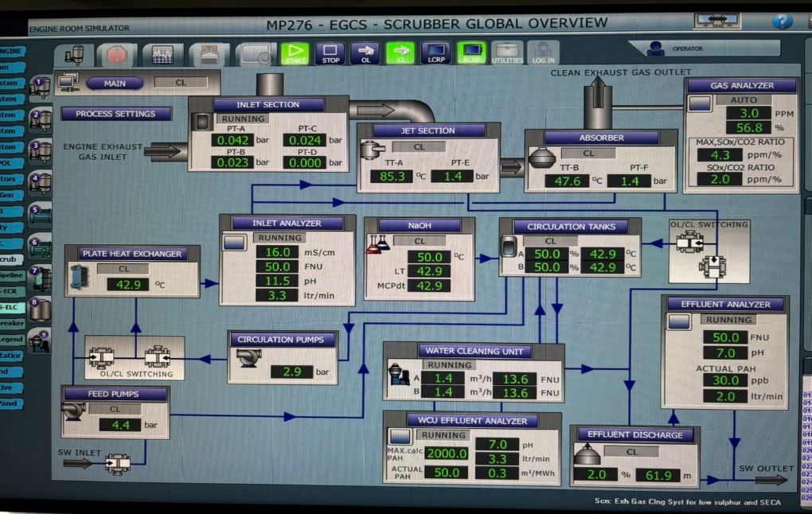
Task: Click the Plate Heat Exchanger icon
Action: (x=80, y=277)
